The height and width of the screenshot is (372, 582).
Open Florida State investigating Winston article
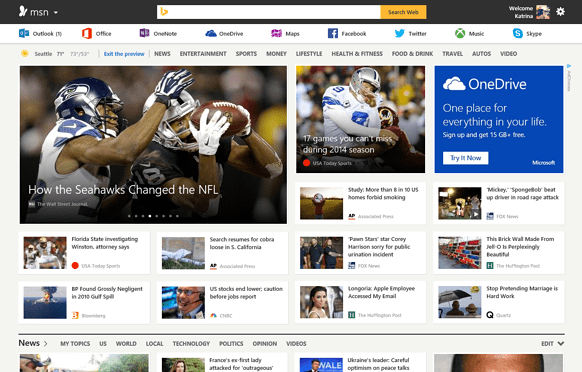point(84,252)
